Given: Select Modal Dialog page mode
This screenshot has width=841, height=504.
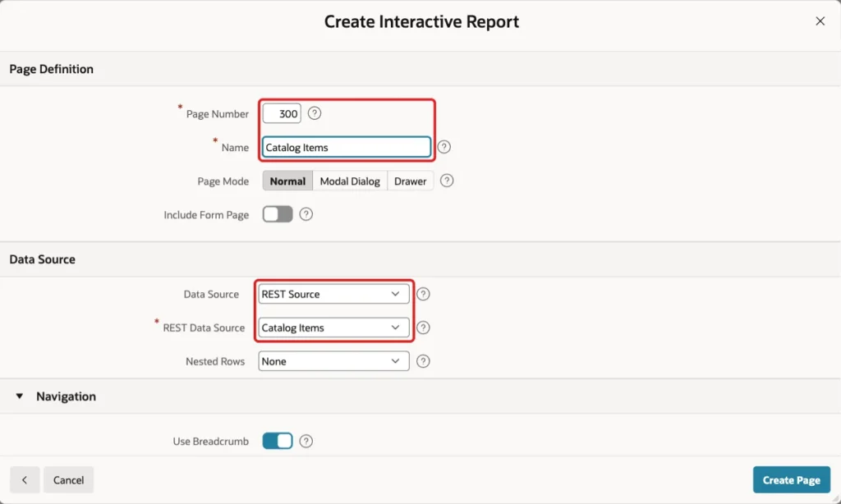Looking at the screenshot, I should click(x=350, y=181).
